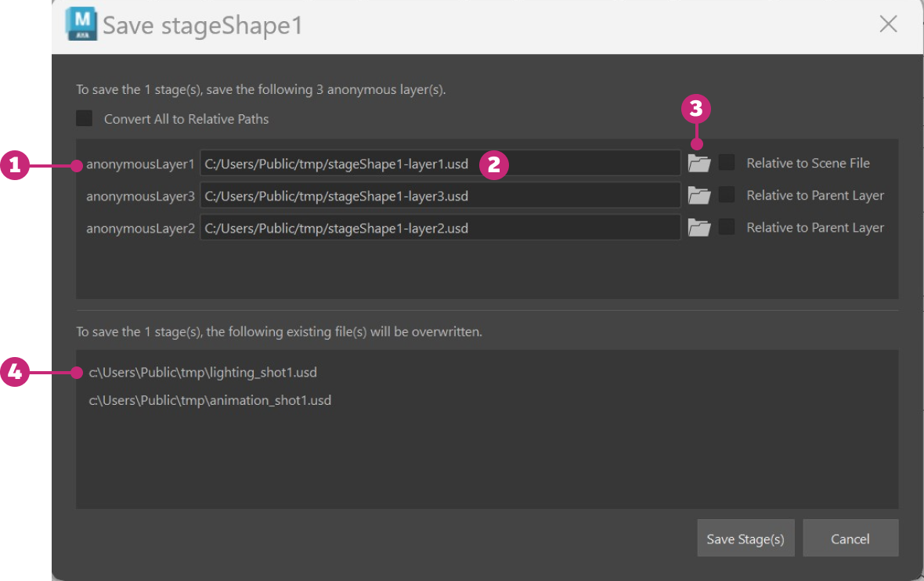The image size is (924, 581).
Task: Open folder browser for anonymousLayer3
Action: click(x=698, y=196)
